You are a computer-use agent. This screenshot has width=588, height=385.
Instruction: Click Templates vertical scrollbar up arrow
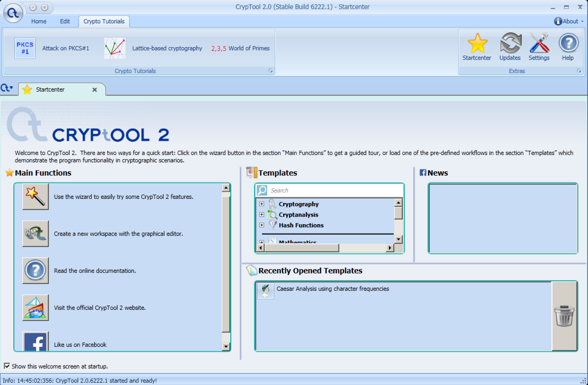tap(398, 203)
